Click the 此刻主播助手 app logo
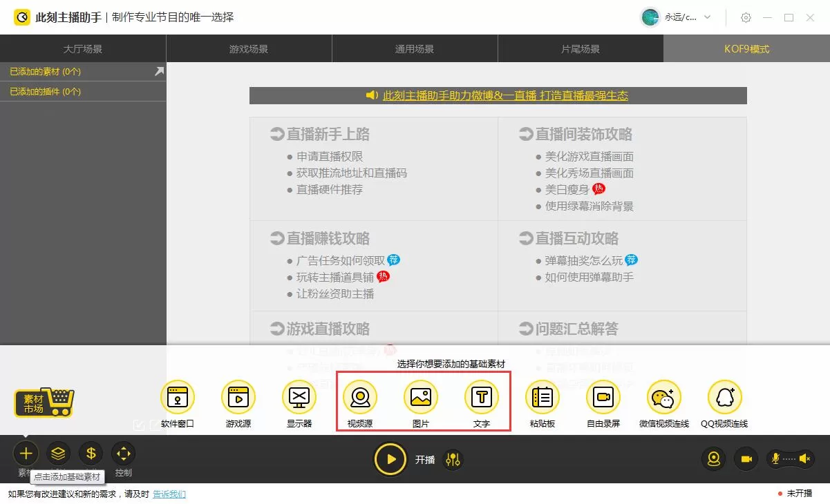Image resolution: width=830 pixels, height=504 pixels. 22,17
